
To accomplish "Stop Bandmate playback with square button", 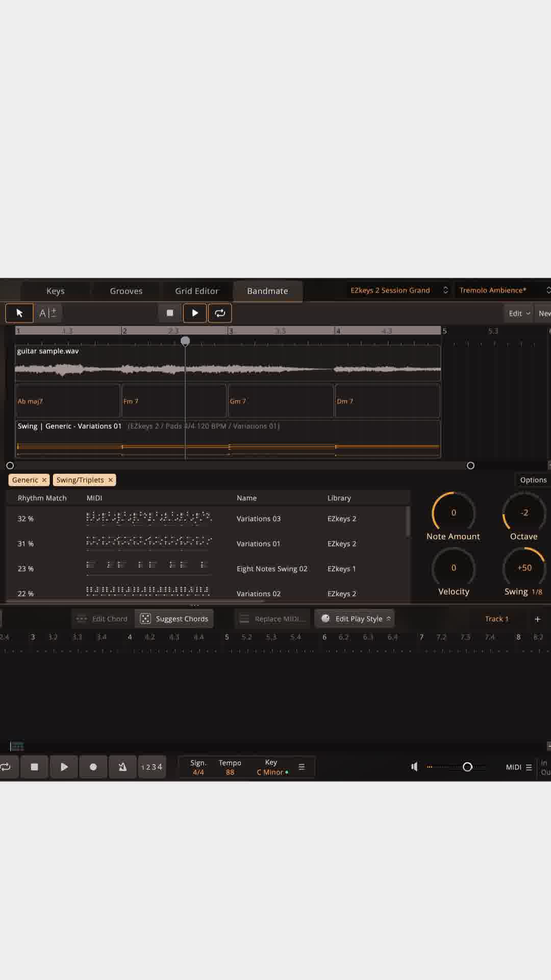I will [x=170, y=313].
